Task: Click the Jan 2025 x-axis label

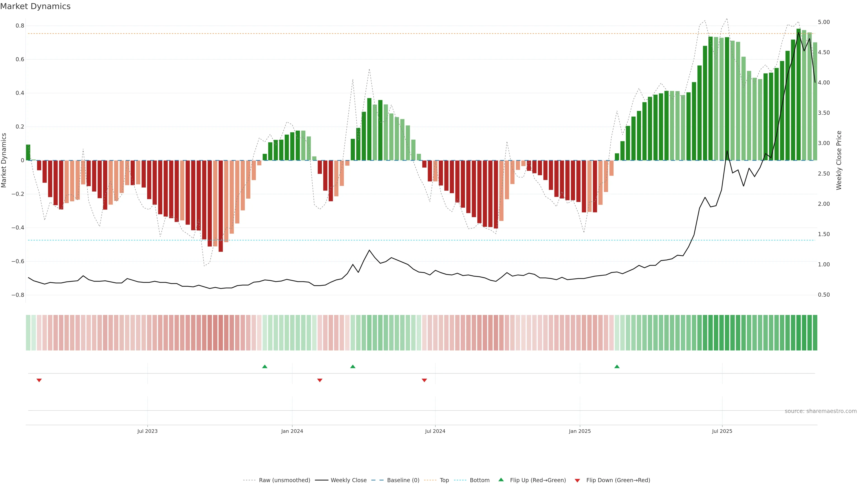Action: pyautogui.click(x=580, y=431)
